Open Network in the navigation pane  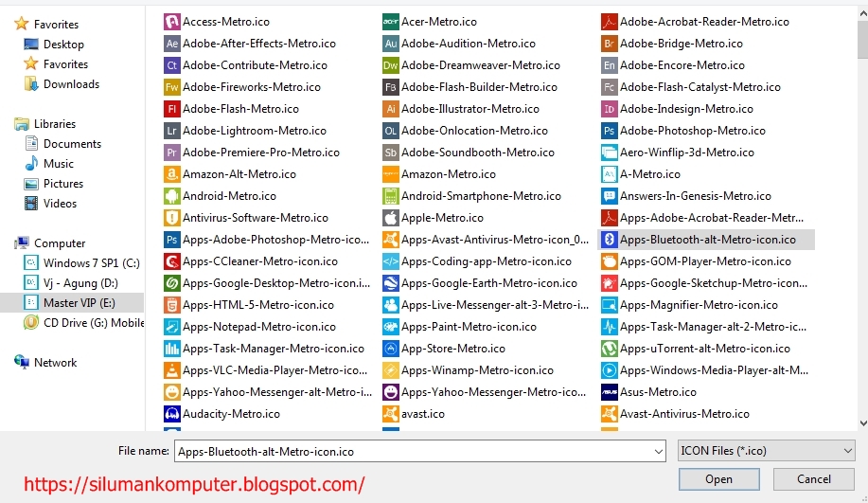[45, 363]
